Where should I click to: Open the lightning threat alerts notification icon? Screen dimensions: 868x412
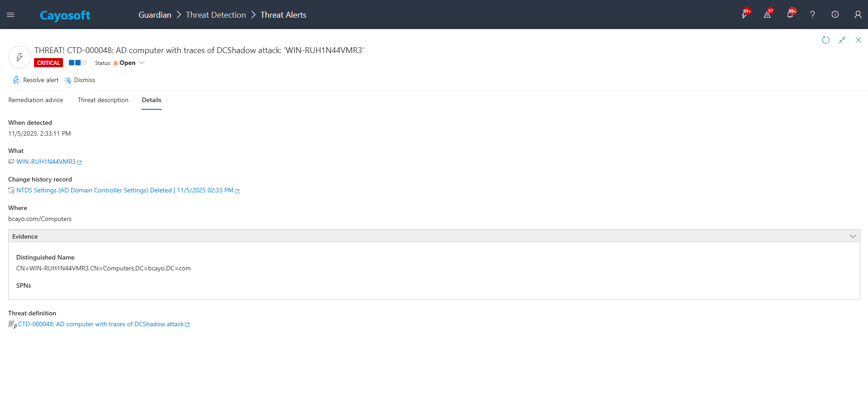coord(744,15)
